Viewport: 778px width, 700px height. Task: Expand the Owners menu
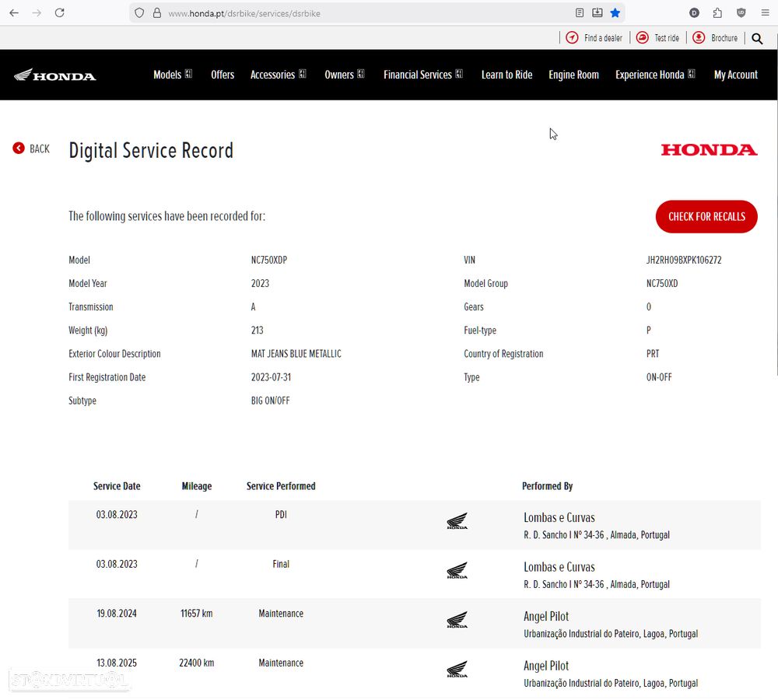[345, 75]
